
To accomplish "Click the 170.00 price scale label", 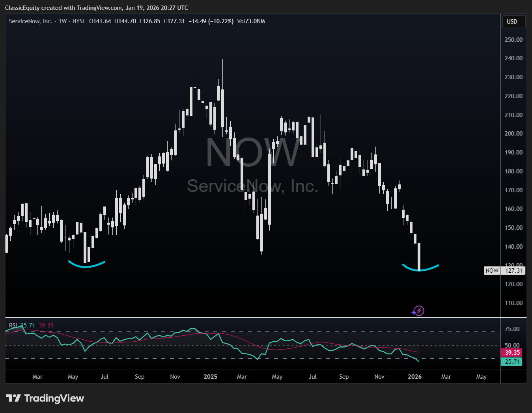I will coord(514,190).
